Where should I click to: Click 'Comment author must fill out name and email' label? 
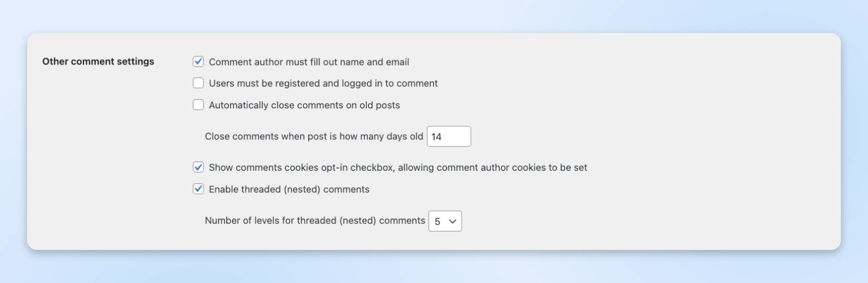point(309,62)
